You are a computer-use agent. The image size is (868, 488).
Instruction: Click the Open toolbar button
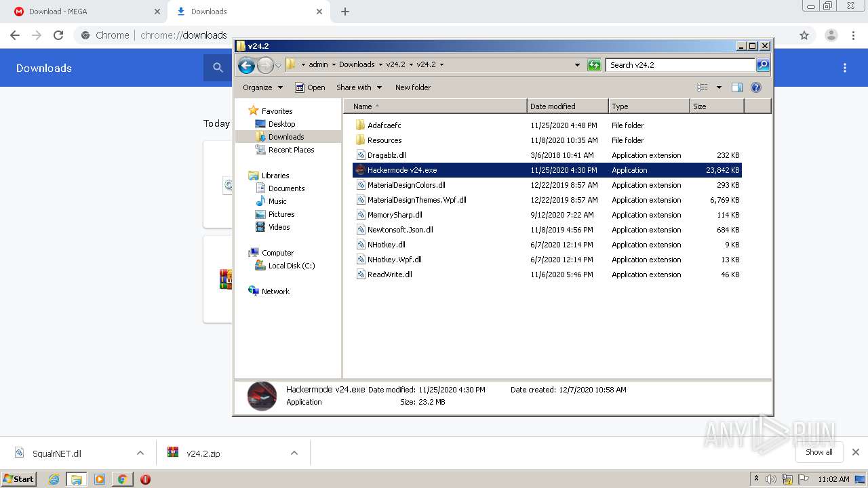click(x=310, y=87)
